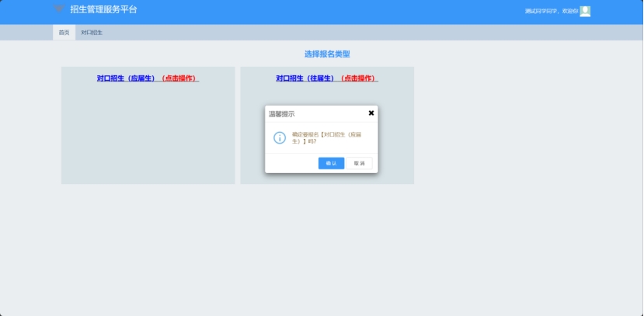Screen dimensions: 644x316
Task: Open the hamburger menu beside platform title
Action: click(59, 9)
